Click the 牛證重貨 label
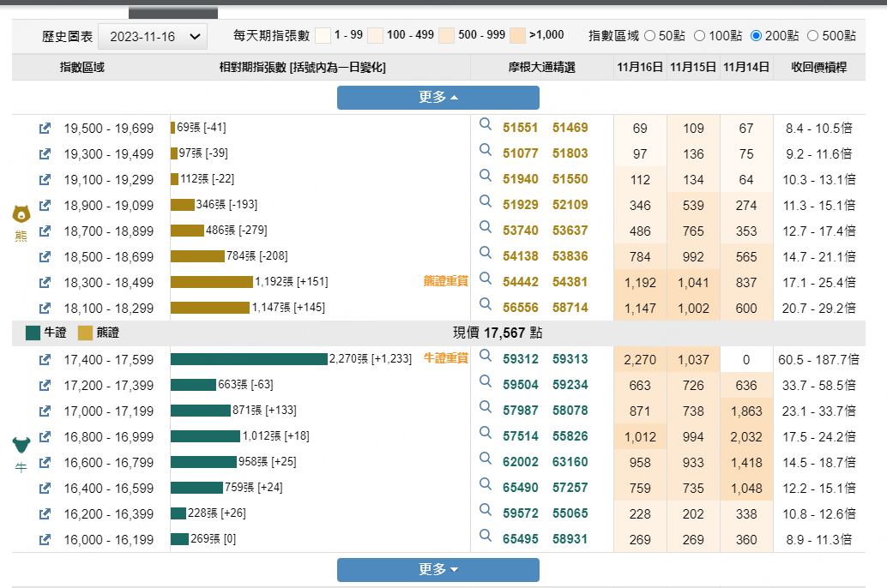 click(446, 358)
